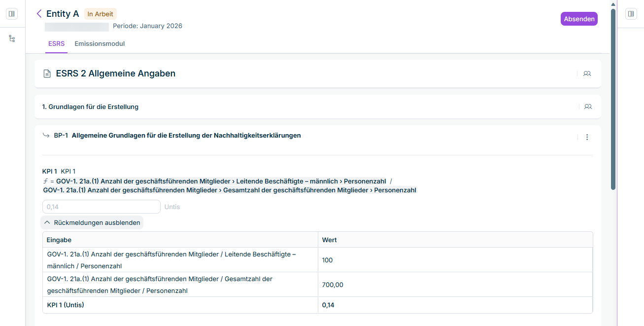Click the Untis unit label beside input
644x326 pixels.
[x=172, y=207]
